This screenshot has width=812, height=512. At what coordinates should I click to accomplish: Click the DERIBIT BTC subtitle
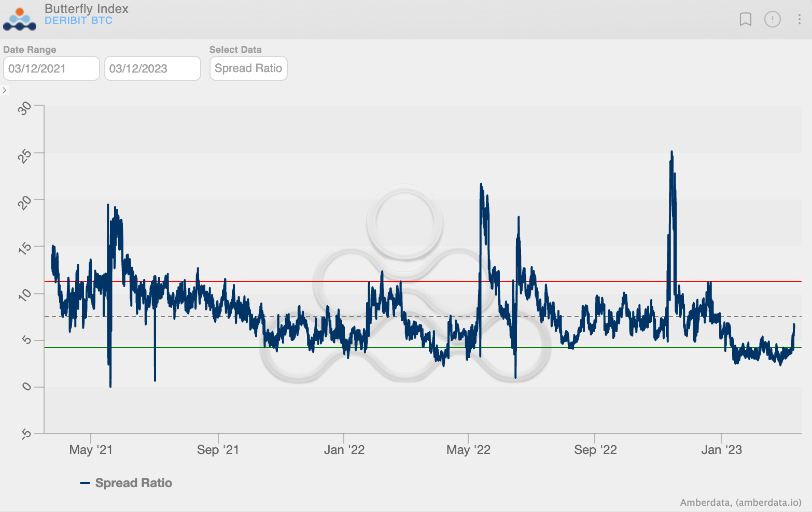78,21
